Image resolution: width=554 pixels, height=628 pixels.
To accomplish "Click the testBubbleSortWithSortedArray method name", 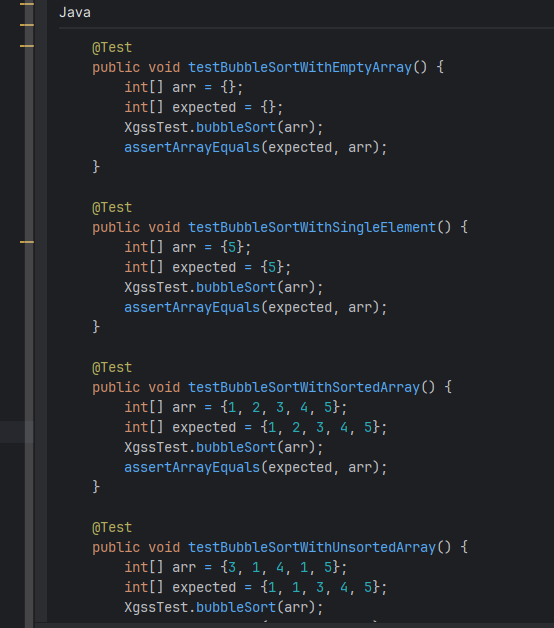I will (304, 387).
